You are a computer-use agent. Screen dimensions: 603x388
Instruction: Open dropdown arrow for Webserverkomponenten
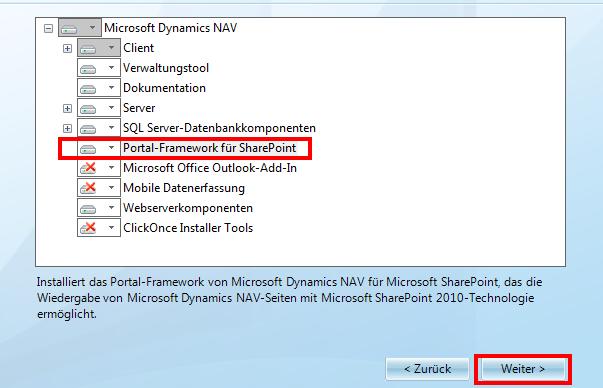click(111, 208)
